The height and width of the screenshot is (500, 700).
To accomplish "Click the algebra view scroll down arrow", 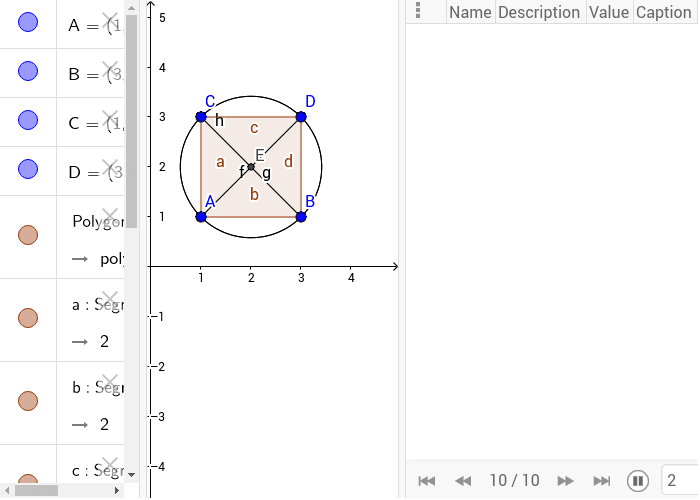I will tap(131, 475).
